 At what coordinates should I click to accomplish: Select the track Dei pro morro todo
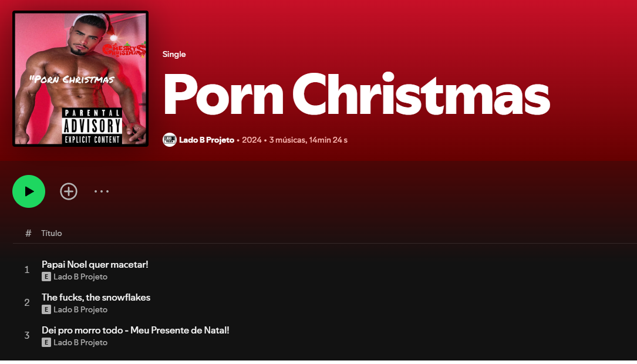(x=135, y=330)
